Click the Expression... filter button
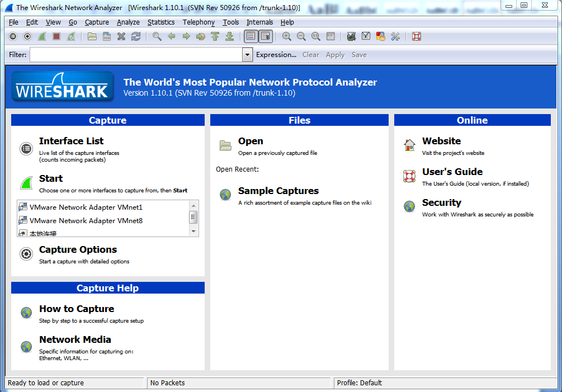This screenshot has width=562, height=392. (x=276, y=55)
